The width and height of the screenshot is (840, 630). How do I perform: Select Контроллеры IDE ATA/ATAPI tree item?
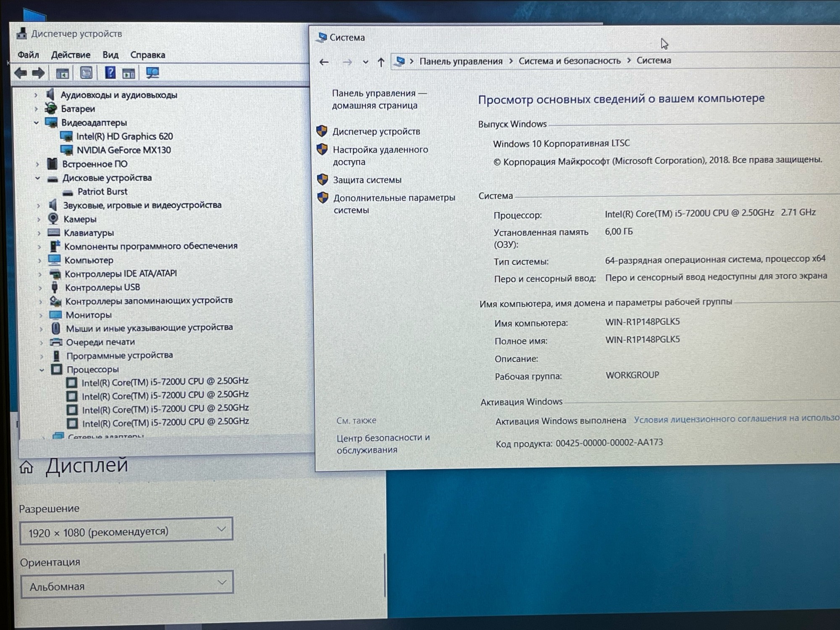[x=121, y=274]
